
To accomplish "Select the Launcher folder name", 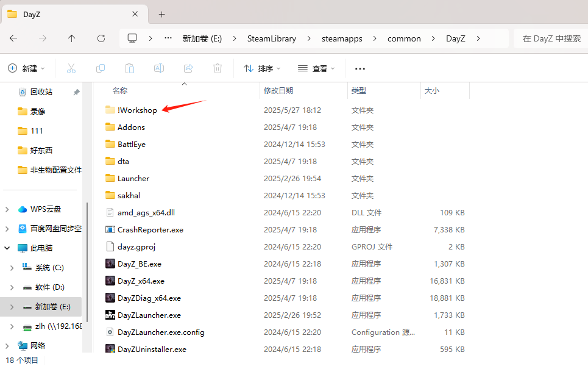I will 133,178.
